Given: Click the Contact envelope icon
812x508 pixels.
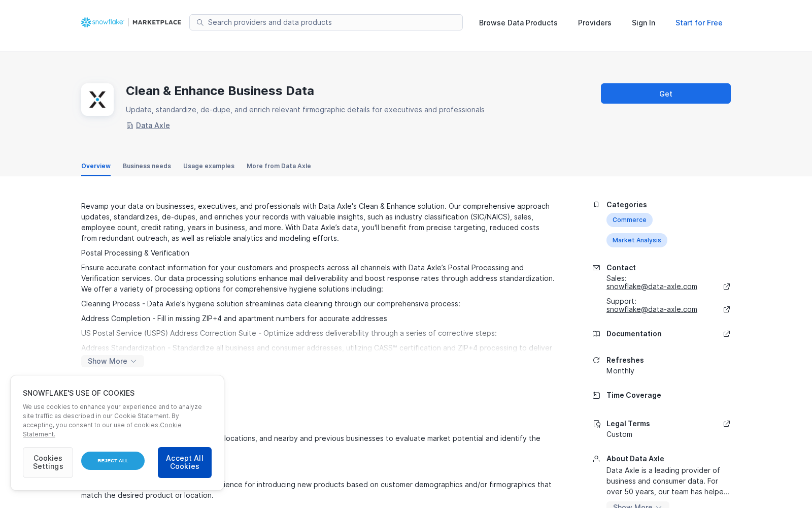Looking at the screenshot, I should click(x=596, y=268).
